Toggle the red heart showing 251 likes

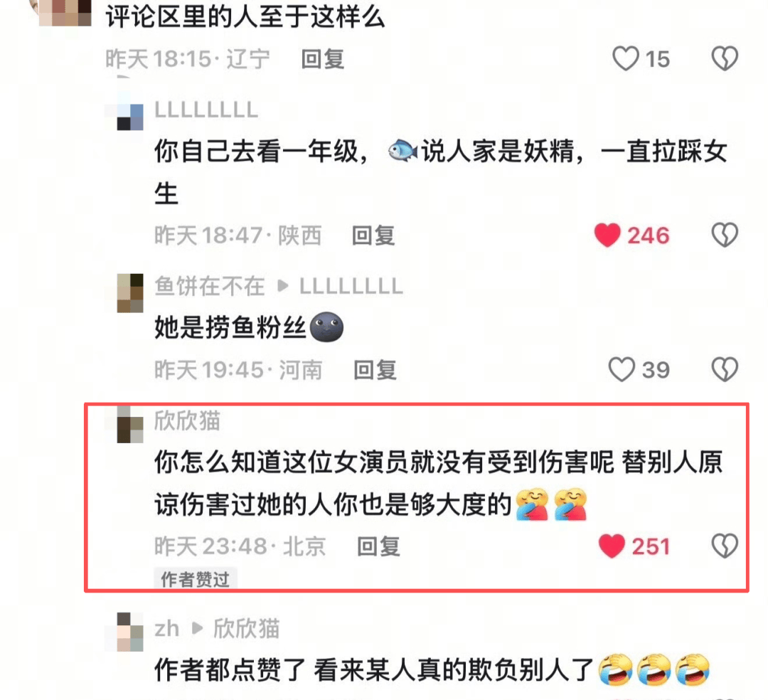pyautogui.click(x=612, y=546)
